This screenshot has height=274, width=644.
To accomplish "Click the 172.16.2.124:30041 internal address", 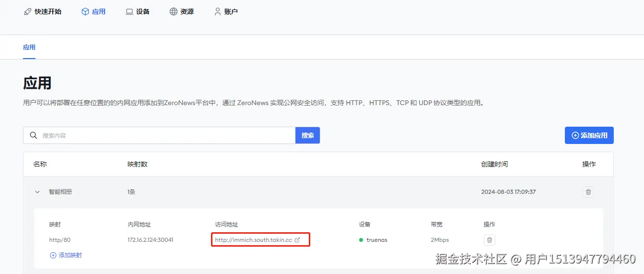I will pos(151,240).
